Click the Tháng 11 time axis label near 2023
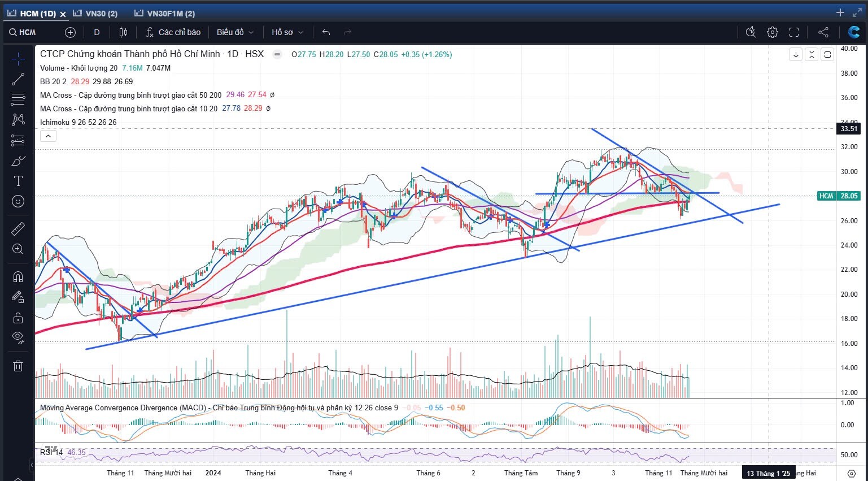Viewport: 868px width, 481px height. click(120, 473)
